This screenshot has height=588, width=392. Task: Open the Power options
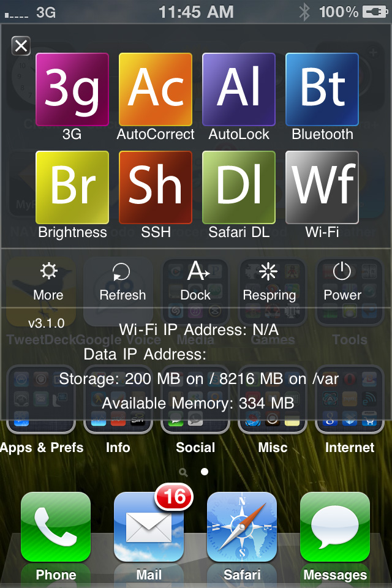coord(342,282)
